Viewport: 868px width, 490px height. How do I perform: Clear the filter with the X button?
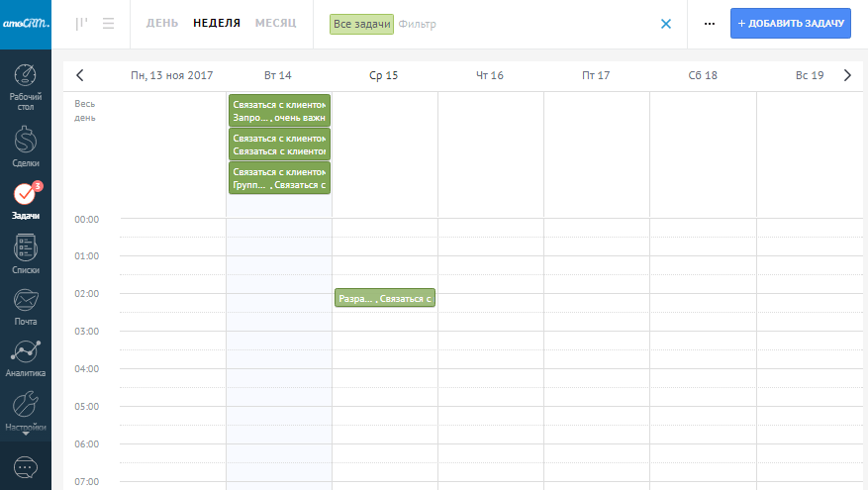click(x=666, y=24)
